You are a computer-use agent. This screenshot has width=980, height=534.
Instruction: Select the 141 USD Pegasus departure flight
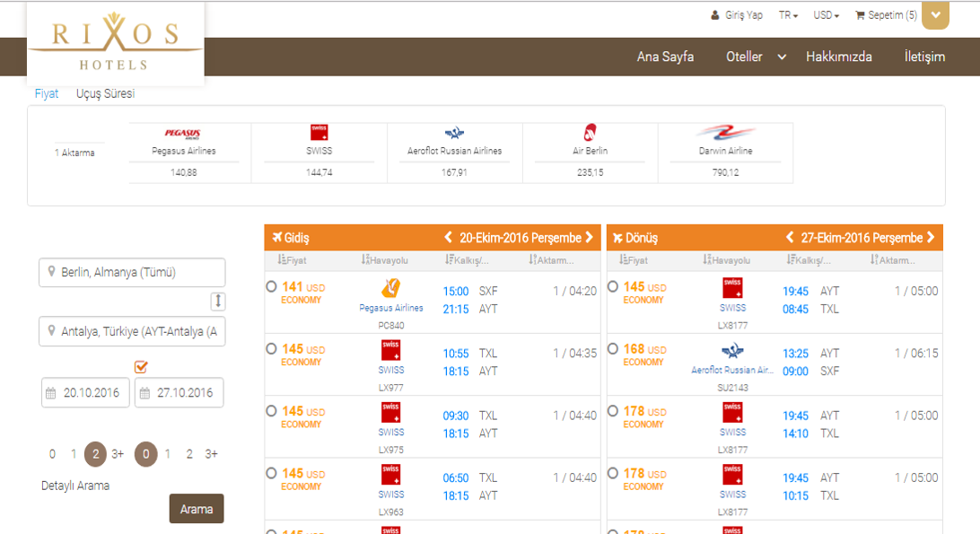271,286
